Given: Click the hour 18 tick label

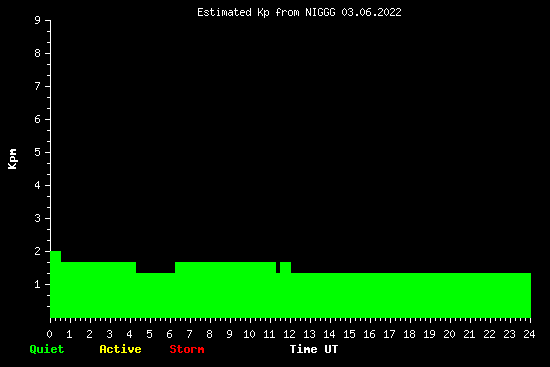Looking at the screenshot, I should click(409, 334).
